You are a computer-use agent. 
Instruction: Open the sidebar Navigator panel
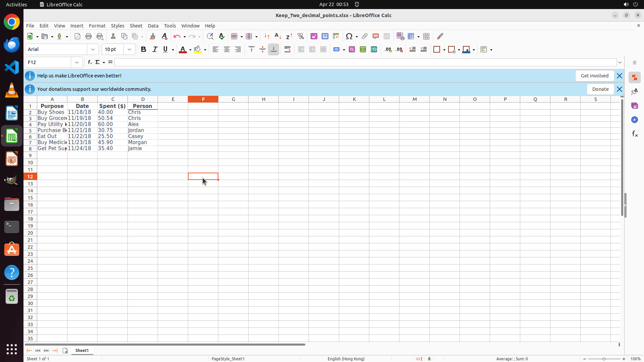634,120
